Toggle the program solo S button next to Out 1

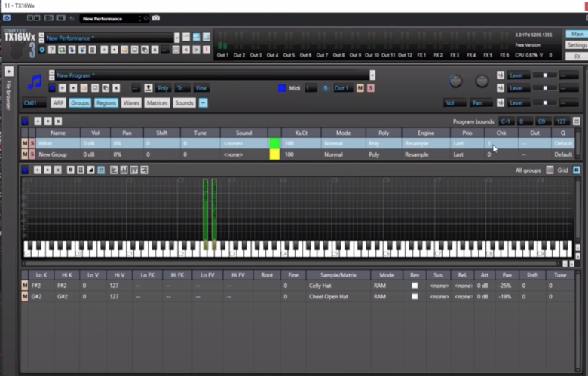(x=370, y=88)
